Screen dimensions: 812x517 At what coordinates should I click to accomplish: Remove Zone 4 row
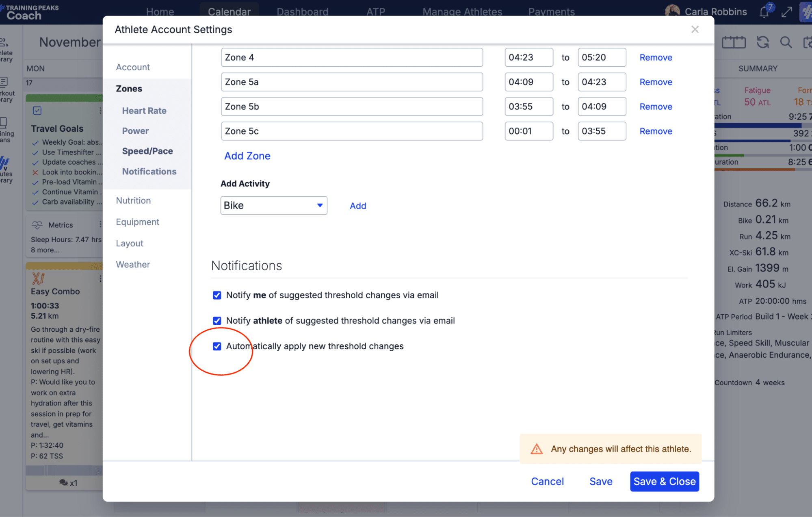tap(656, 57)
